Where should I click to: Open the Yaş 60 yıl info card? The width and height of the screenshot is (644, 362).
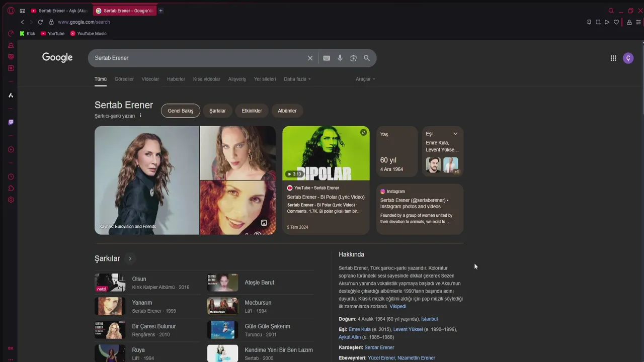point(397,151)
